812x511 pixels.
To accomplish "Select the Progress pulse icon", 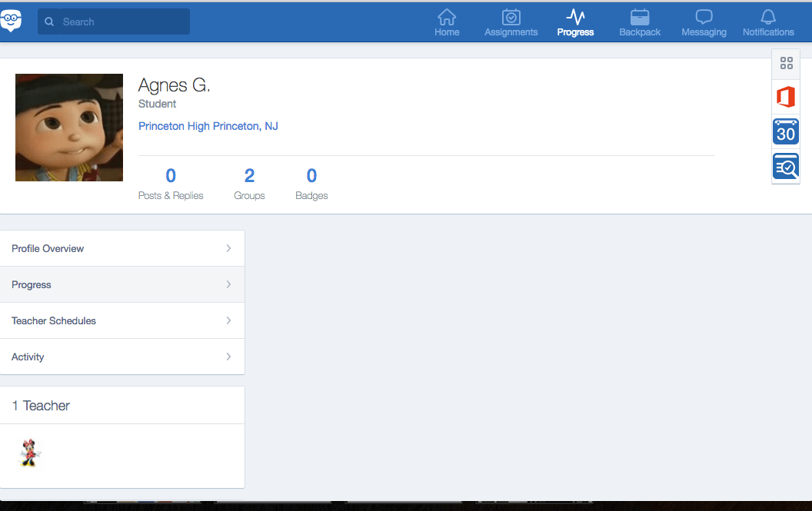I will coord(575,17).
